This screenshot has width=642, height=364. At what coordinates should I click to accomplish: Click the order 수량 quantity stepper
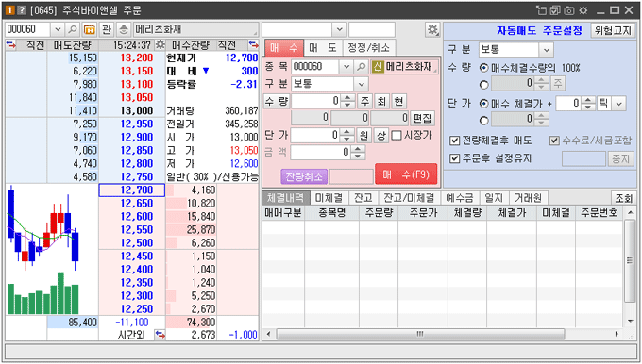(348, 101)
